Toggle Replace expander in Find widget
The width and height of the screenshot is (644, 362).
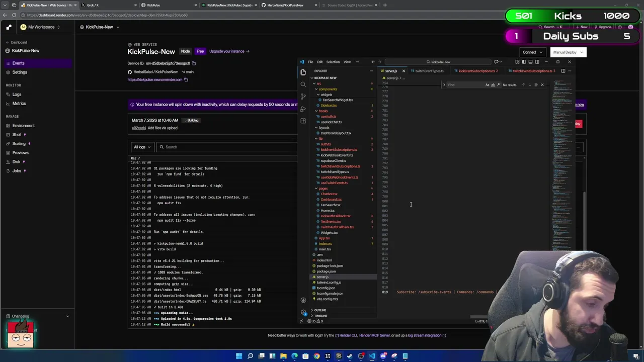(x=444, y=84)
